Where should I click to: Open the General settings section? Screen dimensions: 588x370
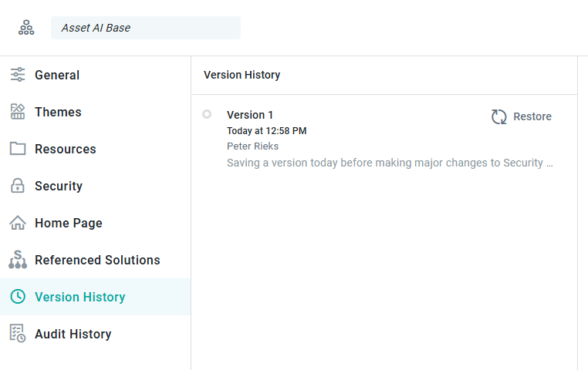[95, 75]
